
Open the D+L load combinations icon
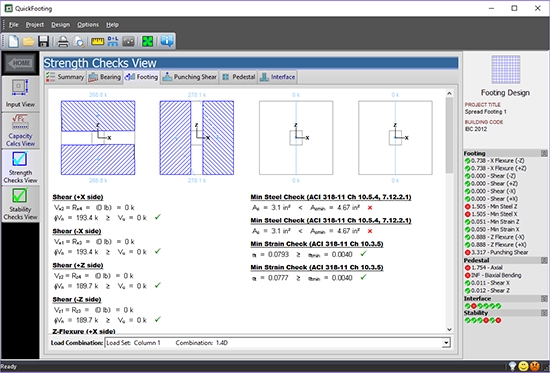[113, 41]
